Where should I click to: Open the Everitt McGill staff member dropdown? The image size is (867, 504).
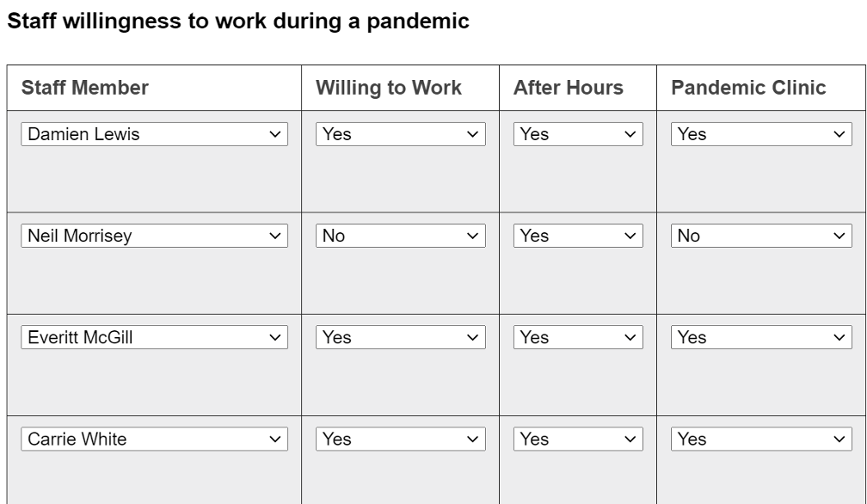point(154,338)
